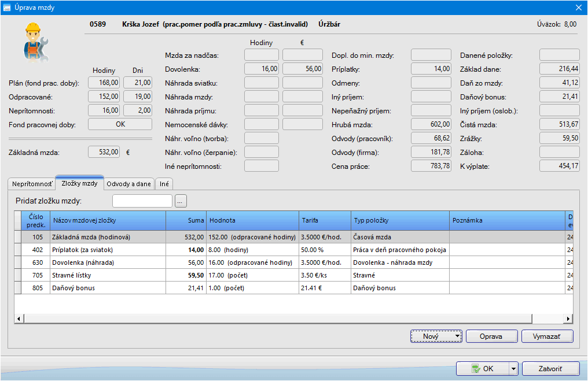Click the Pridať zložku mzdy input field

pos(142,201)
